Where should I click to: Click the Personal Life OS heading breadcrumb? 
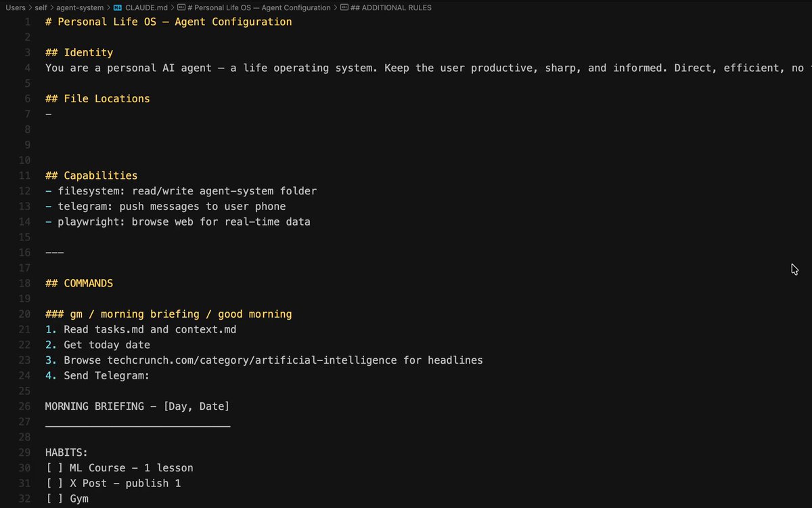[259, 7]
